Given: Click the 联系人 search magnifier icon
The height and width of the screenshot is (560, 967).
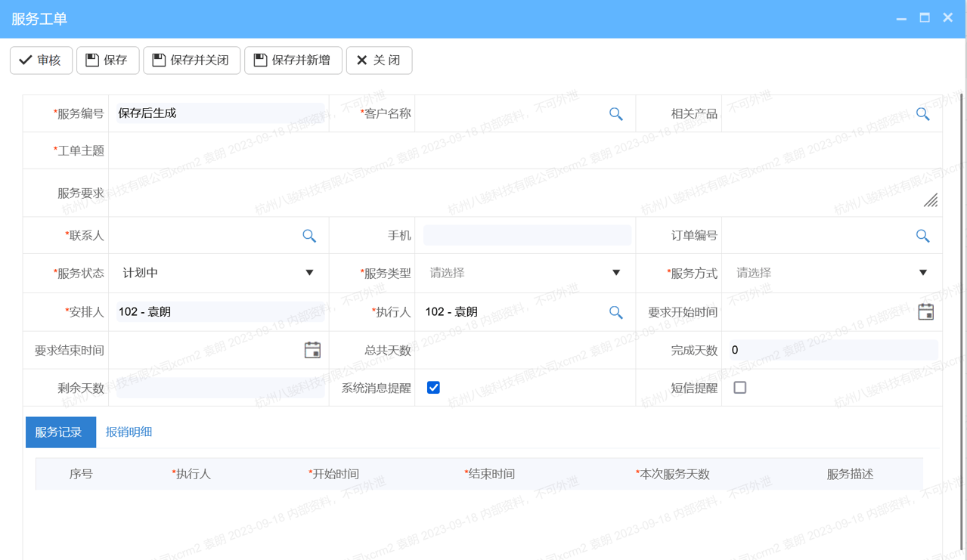Looking at the screenshot, I should (309, 236).
